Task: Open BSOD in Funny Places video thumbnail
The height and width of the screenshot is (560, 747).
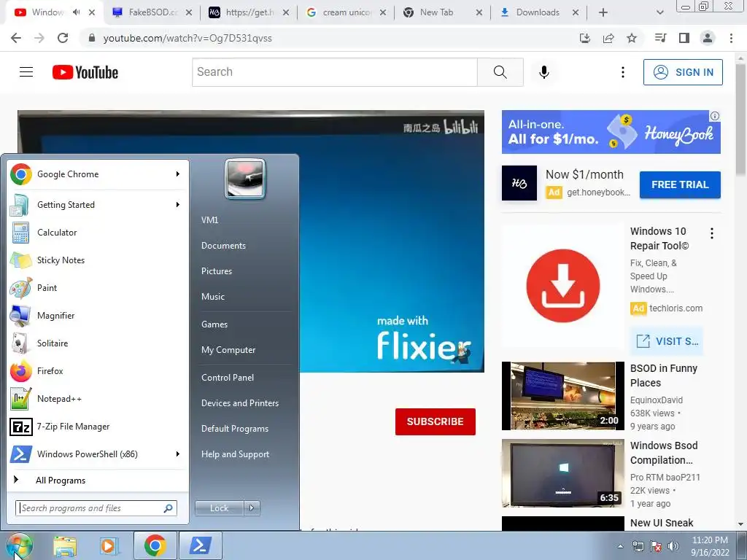Action: coord(562,396)
